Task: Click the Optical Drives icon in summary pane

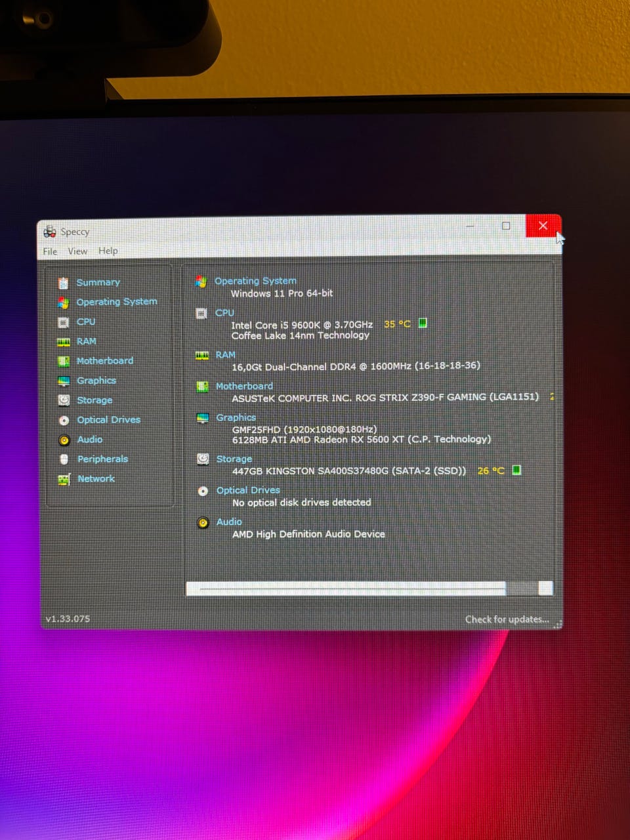Action: tap(203, 491)
